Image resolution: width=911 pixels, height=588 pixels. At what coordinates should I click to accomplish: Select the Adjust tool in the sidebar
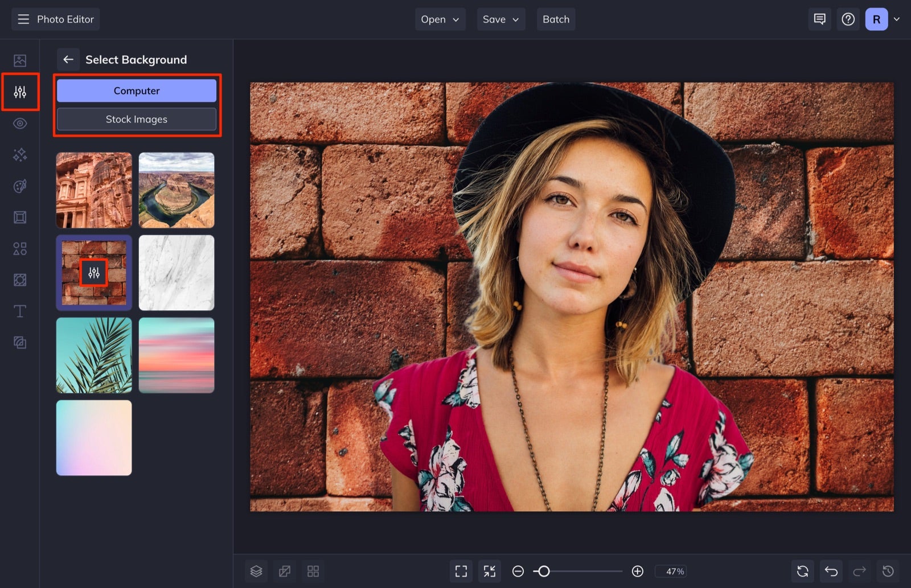coord(20,92)
